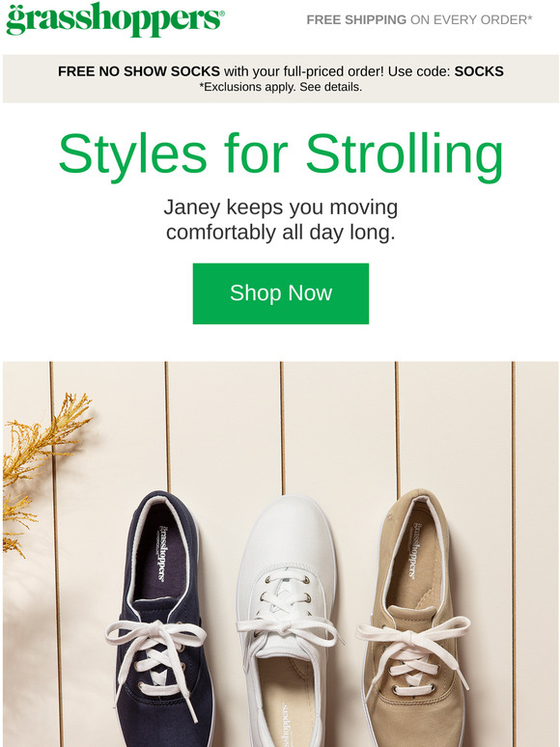Image resolution: width=560 pixels, height=747 pixels.
Task: Click the 'Janey keeps you moving' subheading
Action: pos(280,207)
